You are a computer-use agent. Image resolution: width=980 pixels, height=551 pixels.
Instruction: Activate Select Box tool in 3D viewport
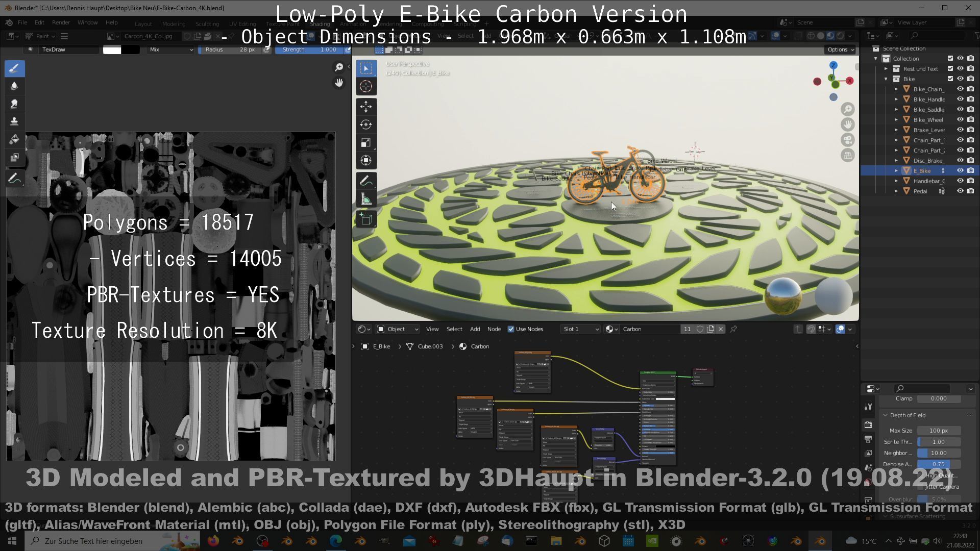[366, 68]
